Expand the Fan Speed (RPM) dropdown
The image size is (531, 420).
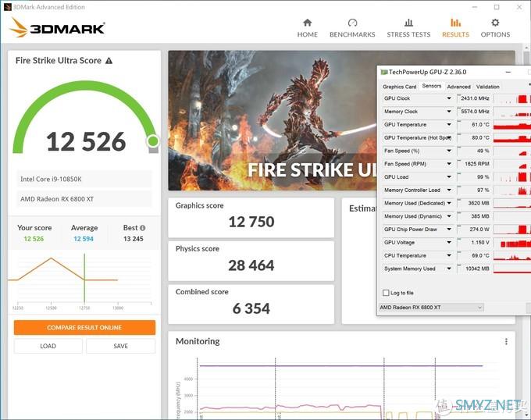449,164
